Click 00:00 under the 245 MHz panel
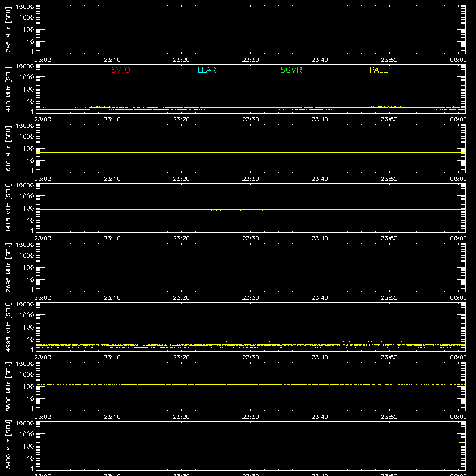Viewport: 476px width, 476px height. point(458,60)
